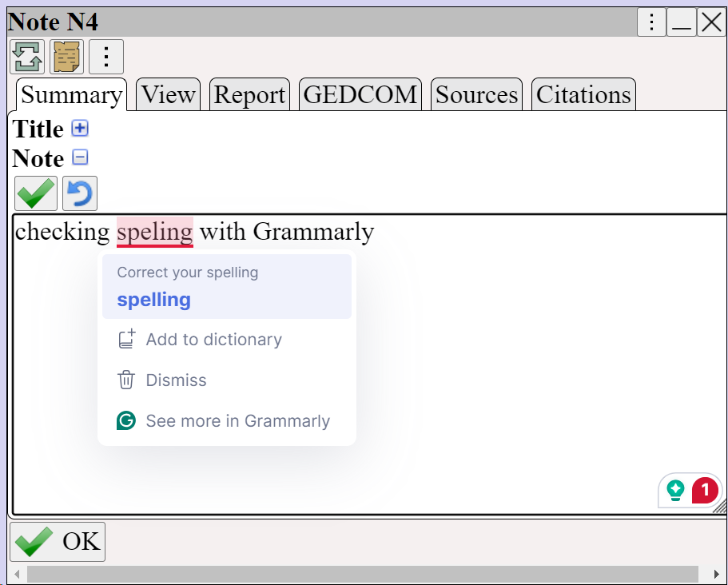728x585 pixels.
Task: Click the horizontal scrollbar left arrow
Action: (x=17, y=575)
